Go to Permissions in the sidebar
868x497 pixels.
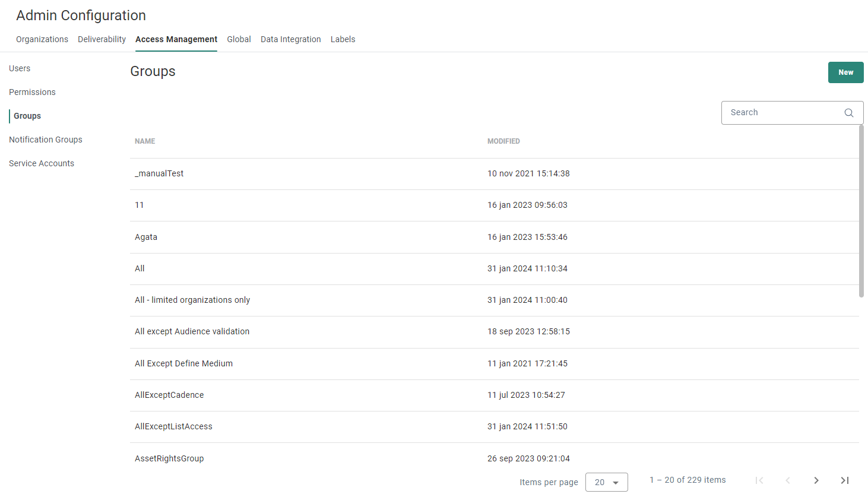[x=32, y=92]
